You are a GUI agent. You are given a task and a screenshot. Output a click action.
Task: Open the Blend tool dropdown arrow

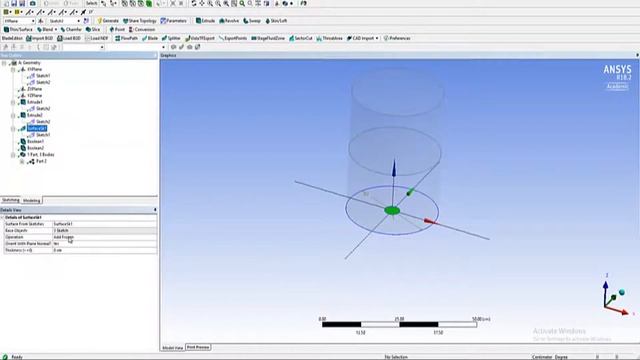pos(56,29)
